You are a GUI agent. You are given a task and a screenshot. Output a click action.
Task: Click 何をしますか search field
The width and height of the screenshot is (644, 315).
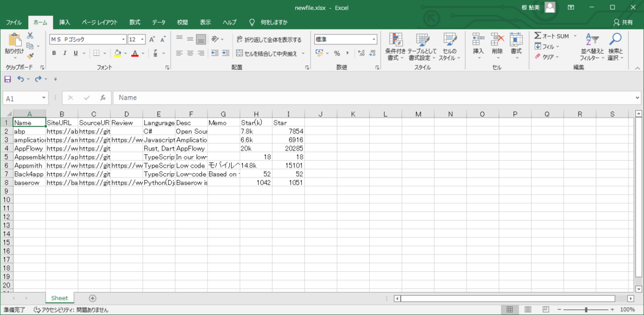[x=274, y=22]
